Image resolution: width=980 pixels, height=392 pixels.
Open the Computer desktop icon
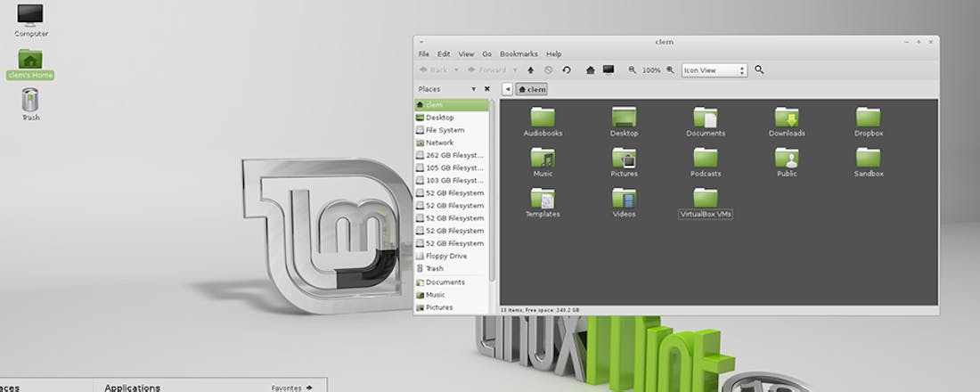pos(30,20)
